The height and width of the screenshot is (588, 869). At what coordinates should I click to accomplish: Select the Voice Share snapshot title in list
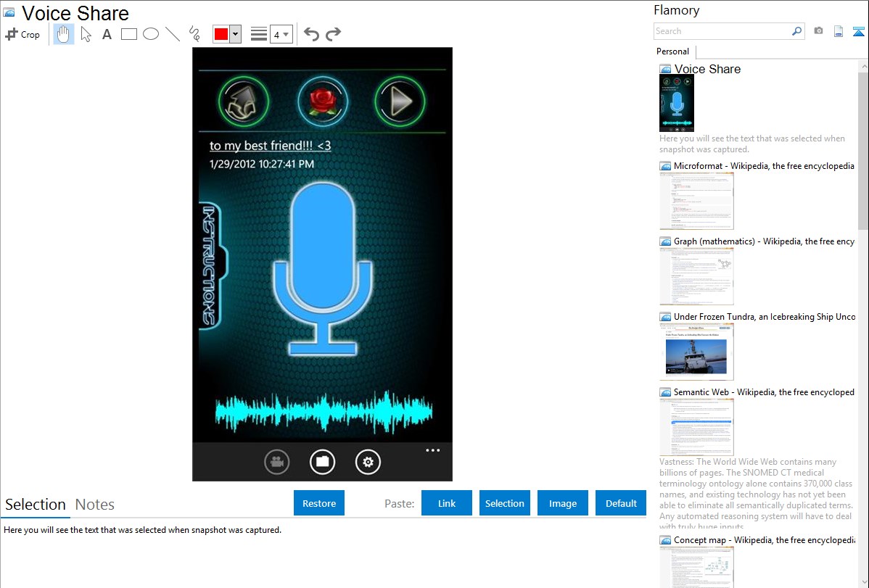(x=707, y=70)
